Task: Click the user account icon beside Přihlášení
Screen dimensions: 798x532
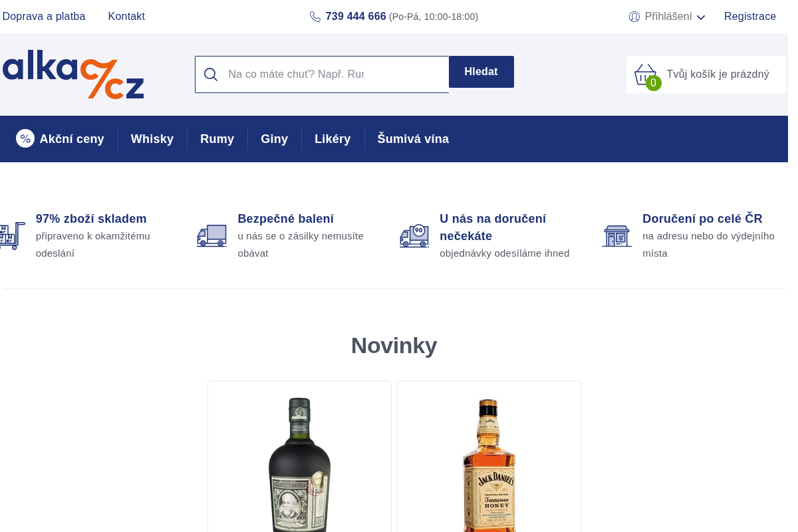Action: coord(634,17)
